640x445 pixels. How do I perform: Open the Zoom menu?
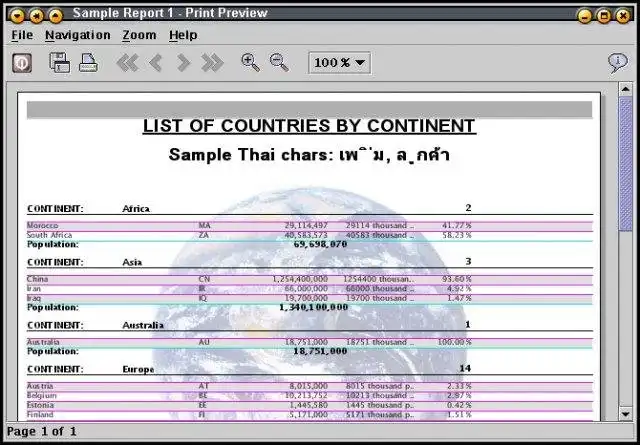pyautogui.click(x=139, y=36)
